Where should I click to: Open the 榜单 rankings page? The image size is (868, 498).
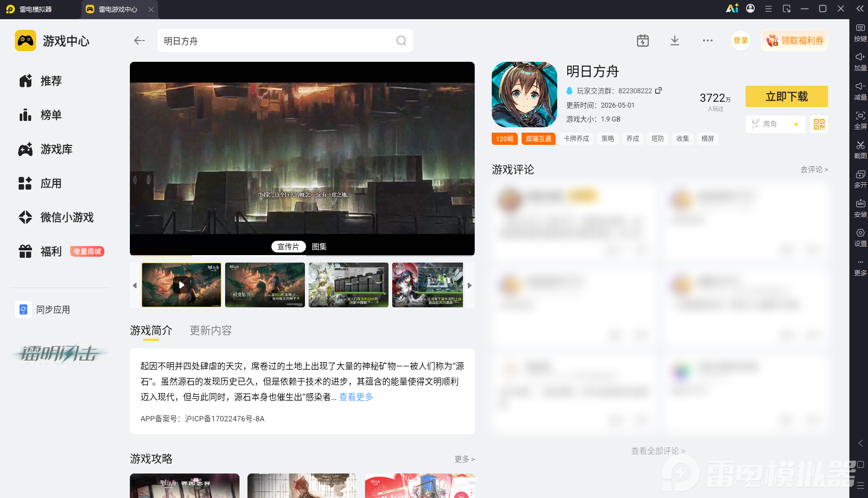coord(40,115)
